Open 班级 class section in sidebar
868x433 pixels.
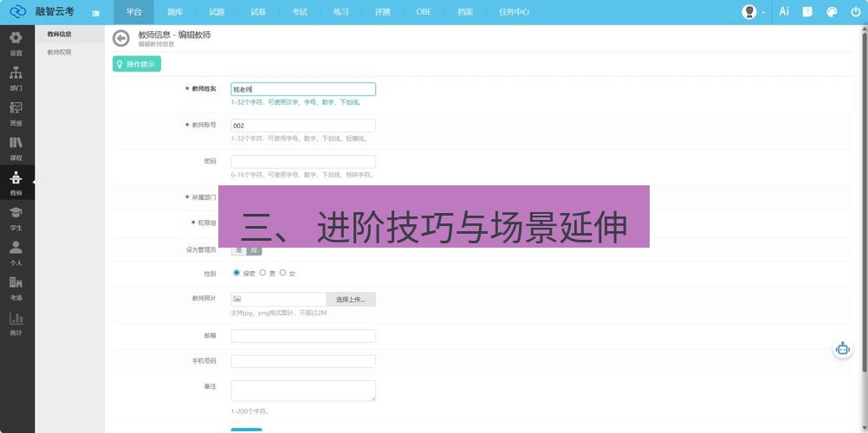[x=16, y=113]
